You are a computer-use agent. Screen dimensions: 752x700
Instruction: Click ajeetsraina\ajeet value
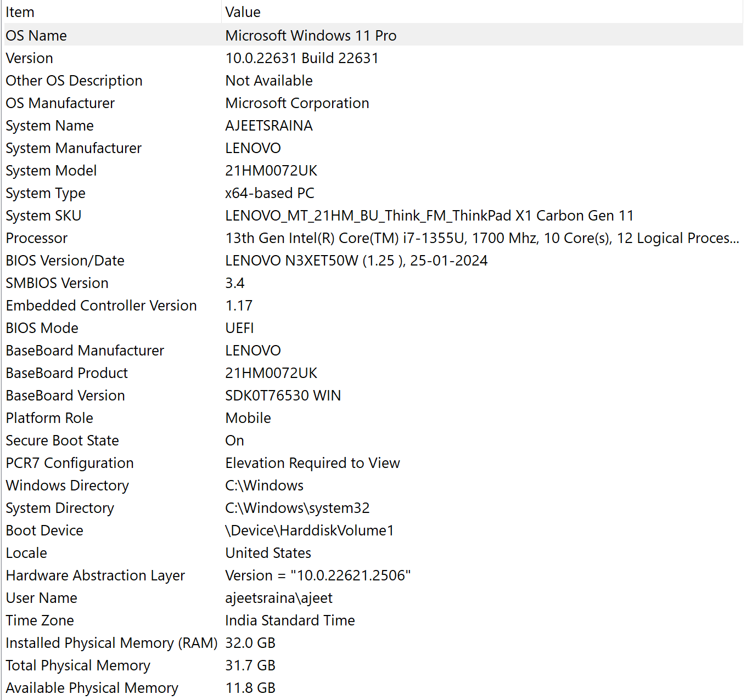click(x=279, y=598)
